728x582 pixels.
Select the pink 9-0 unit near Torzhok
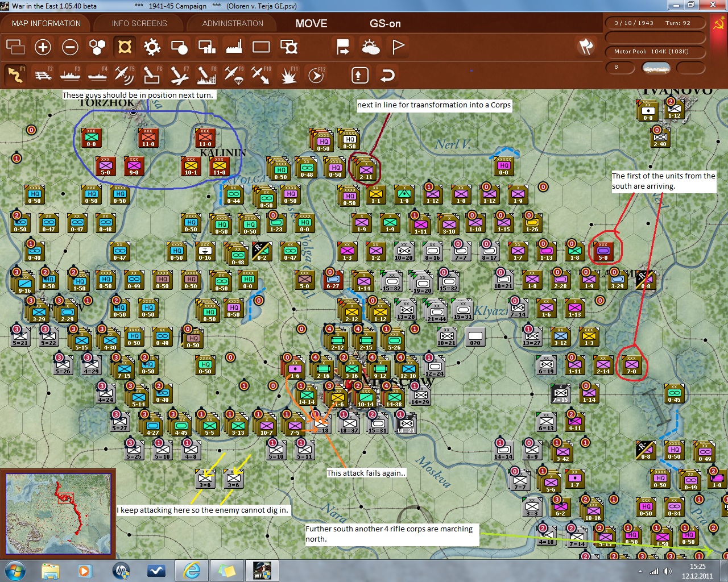click(x=134, y=165)
